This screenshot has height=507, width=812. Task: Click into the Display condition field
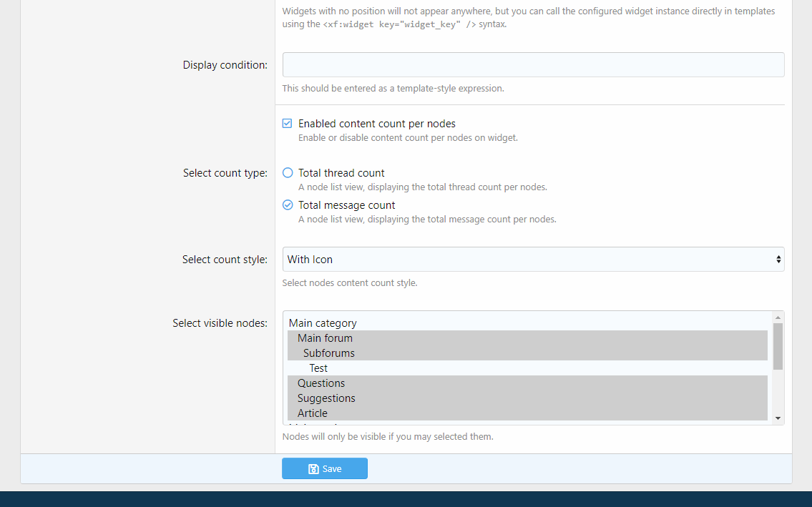(533, 65)
